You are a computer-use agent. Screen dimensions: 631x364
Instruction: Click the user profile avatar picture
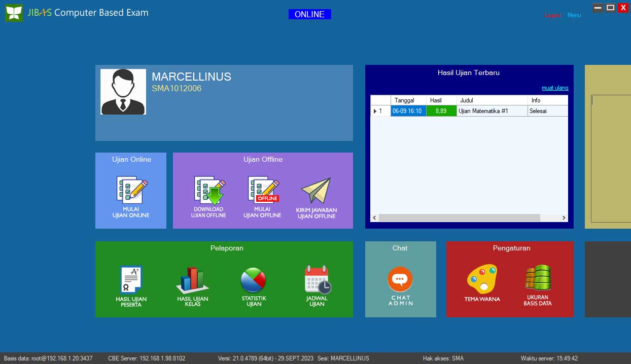click(123, 92)
